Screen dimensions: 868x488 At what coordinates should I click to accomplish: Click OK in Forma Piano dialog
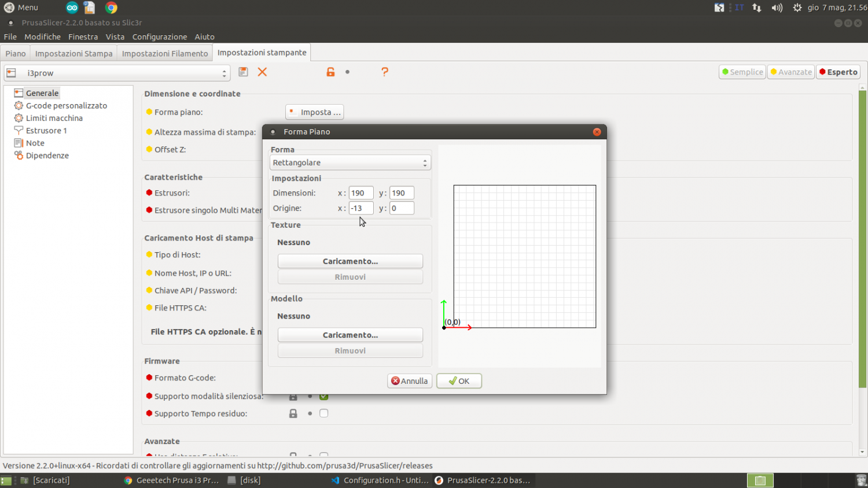459,381
